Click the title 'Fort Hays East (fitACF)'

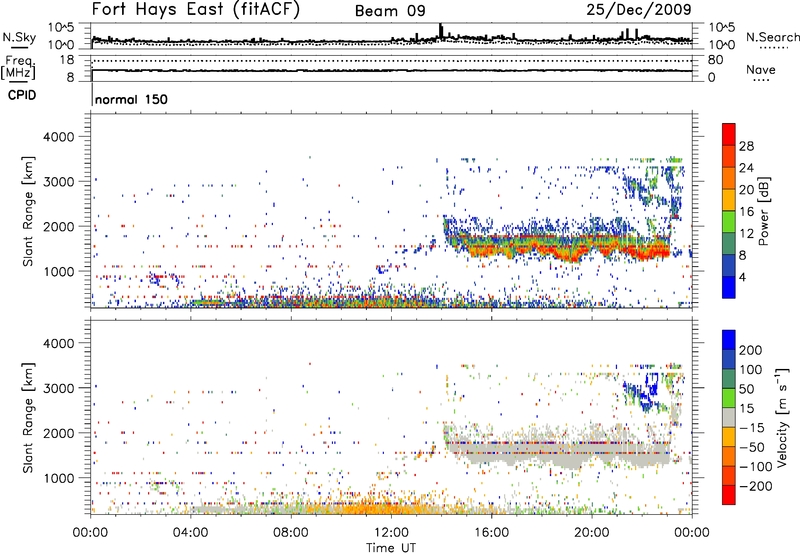[x=196, y=10]
